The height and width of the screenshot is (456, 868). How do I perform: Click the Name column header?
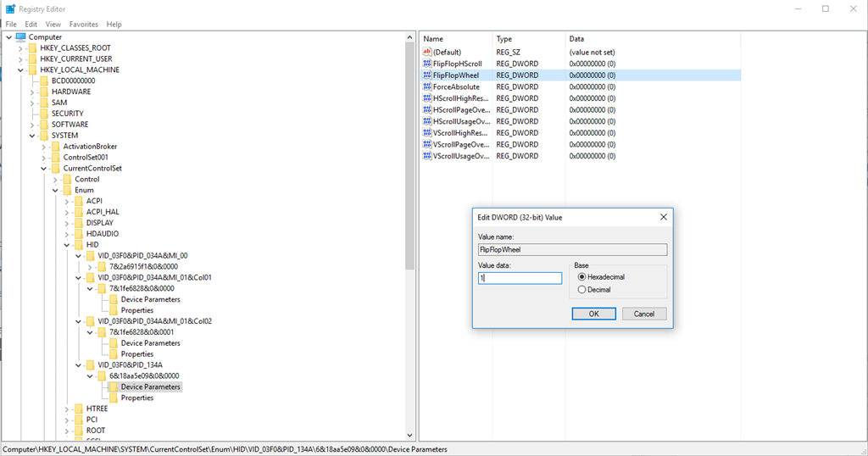coord(456,39)
